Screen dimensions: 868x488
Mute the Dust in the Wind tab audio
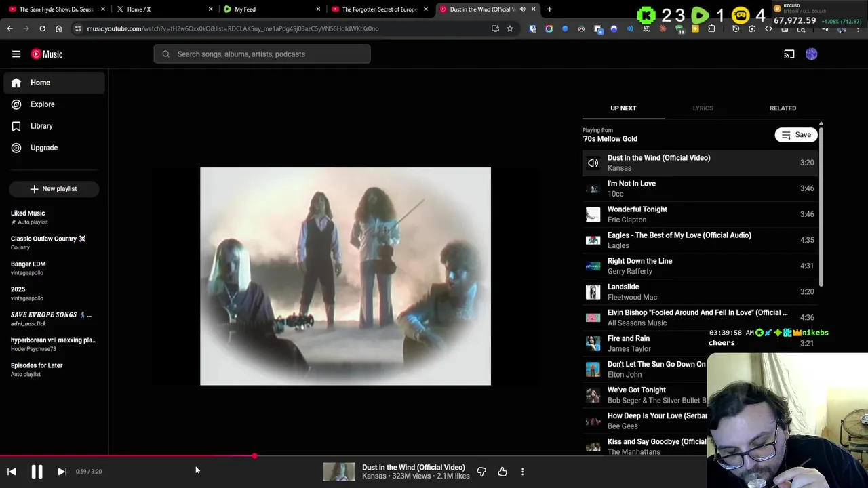click(522, 9)
